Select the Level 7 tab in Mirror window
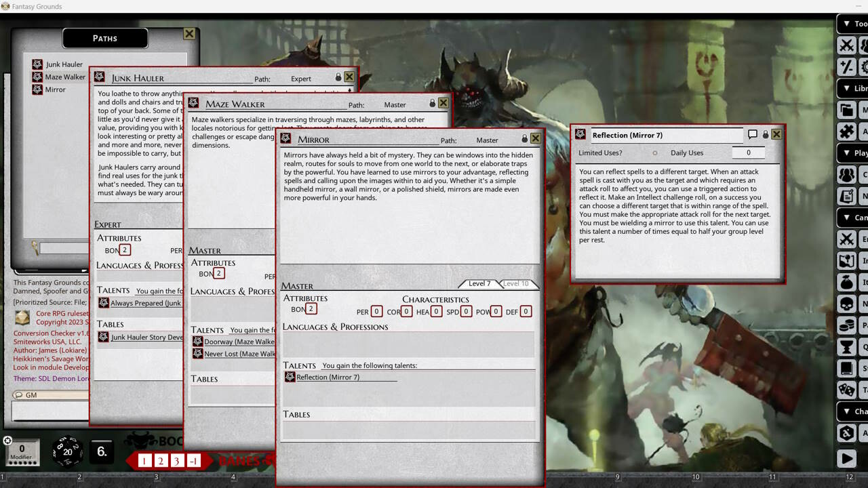 (479, 283)
